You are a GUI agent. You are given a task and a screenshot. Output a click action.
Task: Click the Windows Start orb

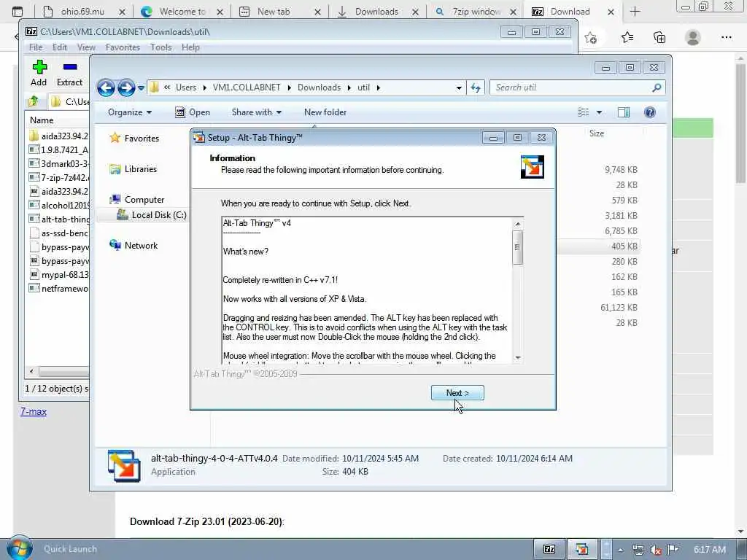click(19, 548)
